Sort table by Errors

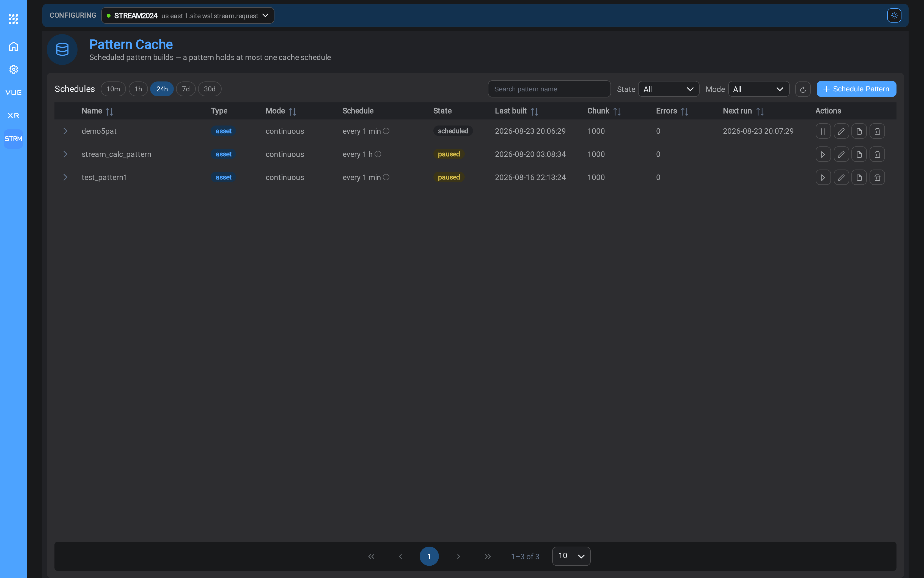(684, 111)
